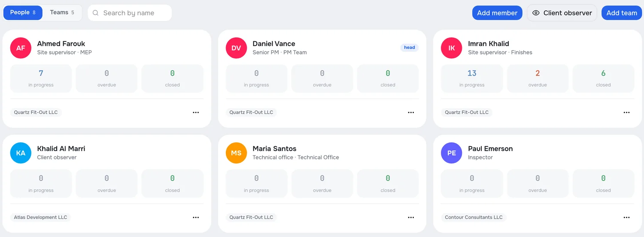Open Khalid Al Marri's more options menu
644x237 pixels.
tap(196, 217)
